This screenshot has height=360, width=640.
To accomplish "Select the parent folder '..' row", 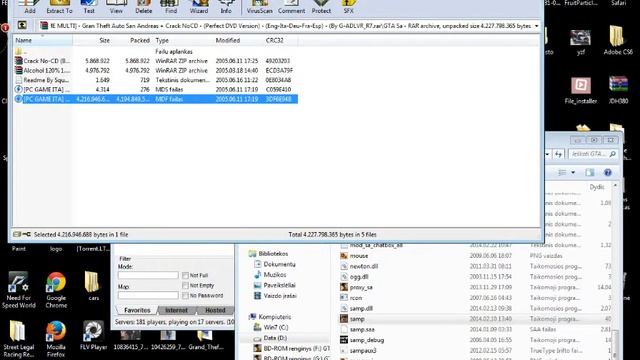I will coord(156,51).
